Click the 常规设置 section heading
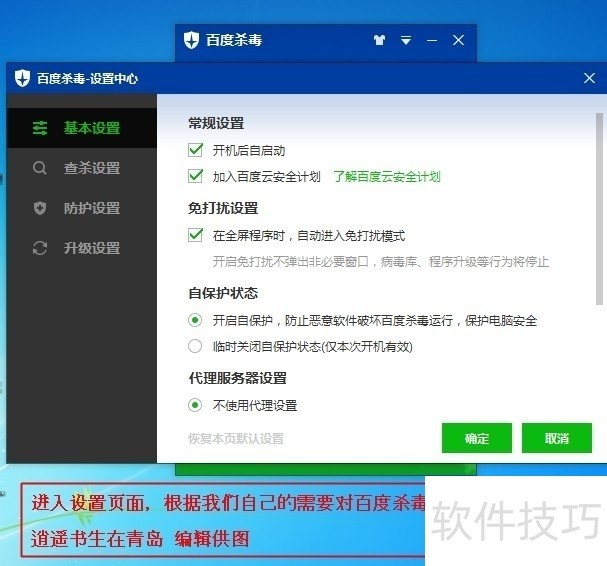Image resolution: width=607 pixels, height=566 pixels. click(216, 123)
